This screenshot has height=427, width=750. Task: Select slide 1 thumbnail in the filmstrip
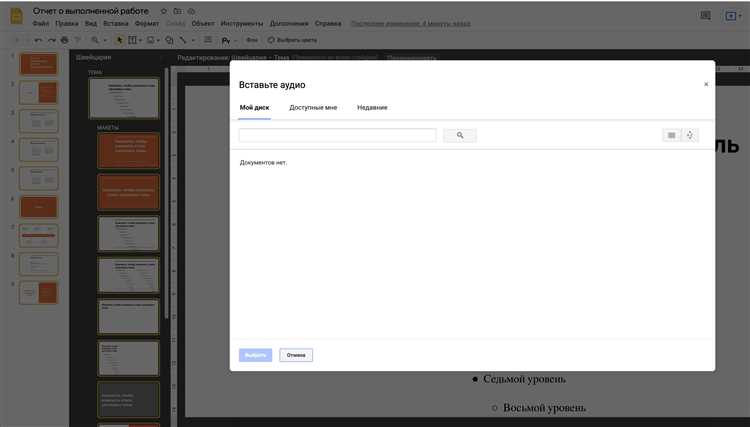38,64
